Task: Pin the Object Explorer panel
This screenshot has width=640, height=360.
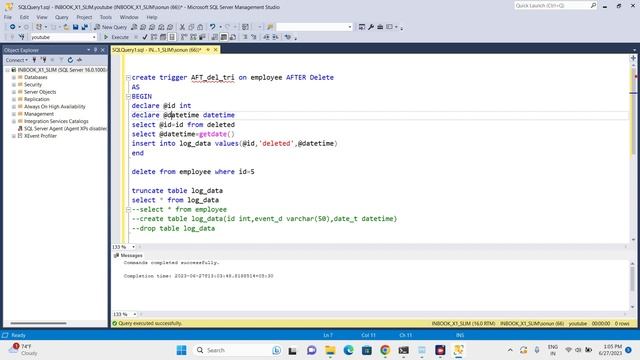Action: pos(96,50)
